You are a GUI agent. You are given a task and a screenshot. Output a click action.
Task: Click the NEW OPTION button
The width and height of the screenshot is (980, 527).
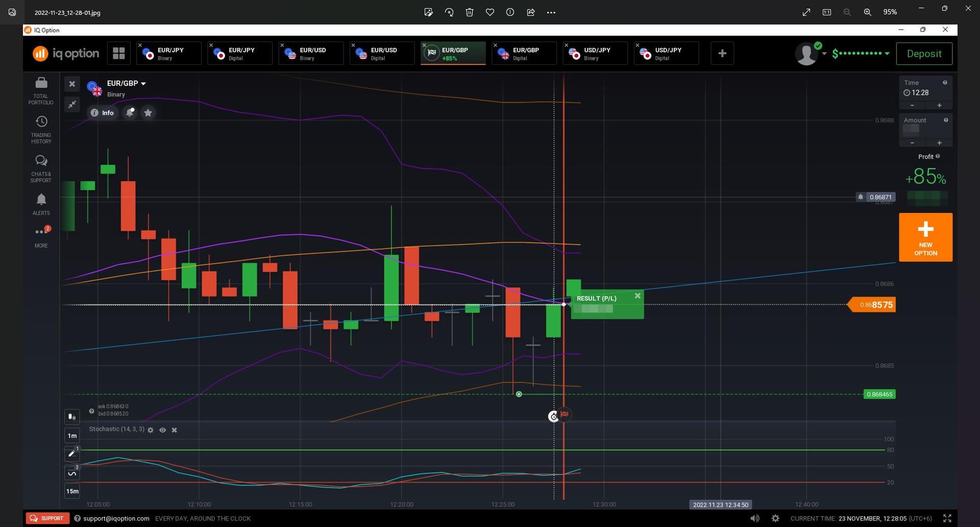[925, 237]
